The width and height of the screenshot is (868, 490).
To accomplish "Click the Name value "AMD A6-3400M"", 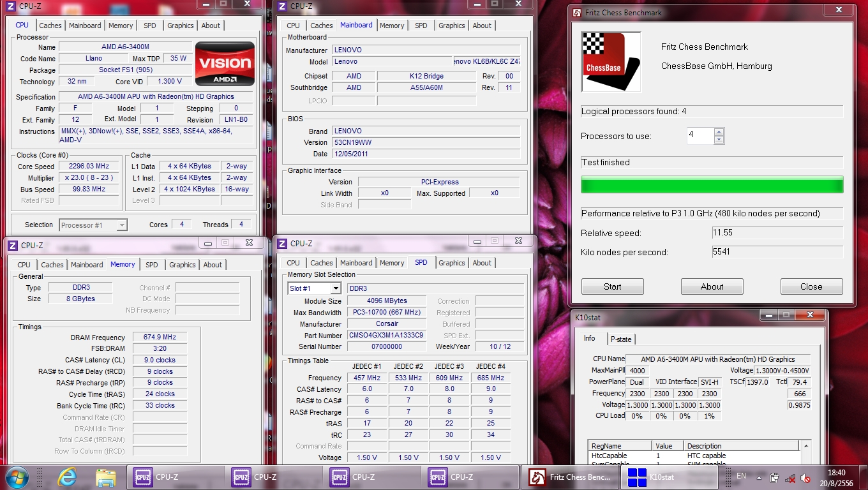I will coord(126,47).
